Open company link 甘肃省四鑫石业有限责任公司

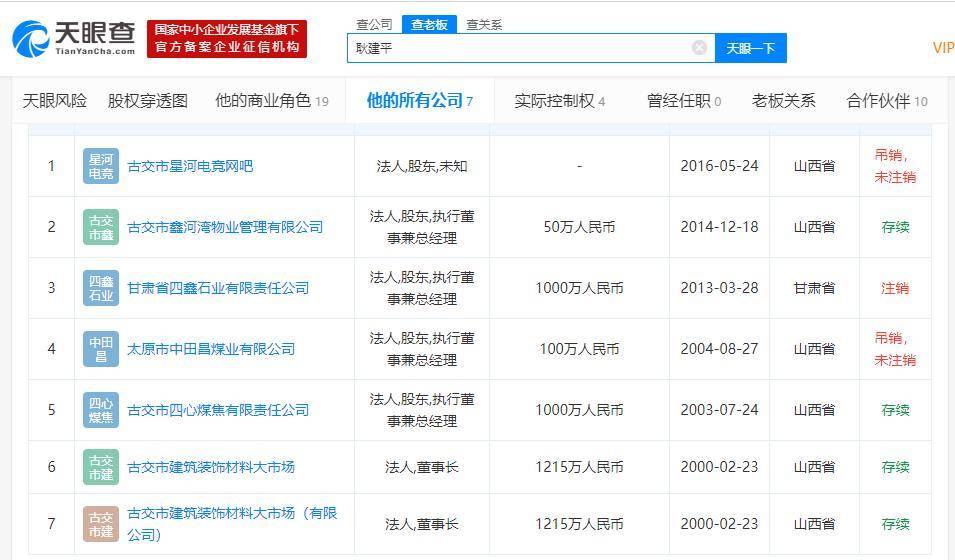218,288
